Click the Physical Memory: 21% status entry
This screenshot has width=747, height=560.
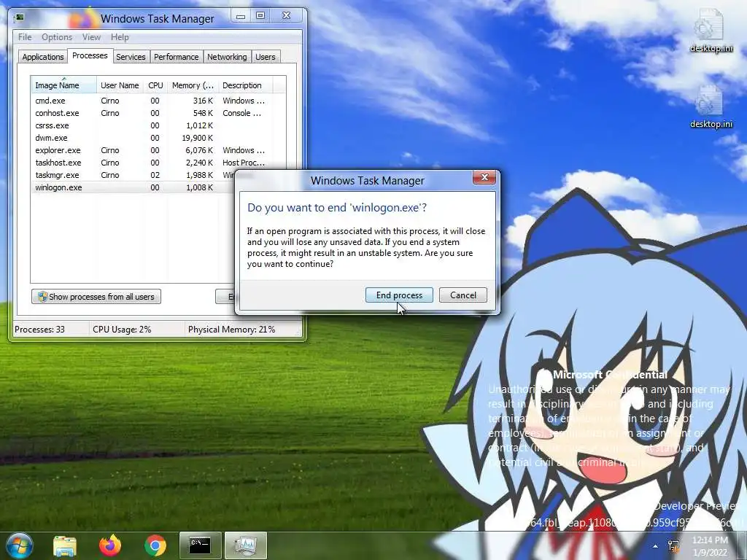231,329
